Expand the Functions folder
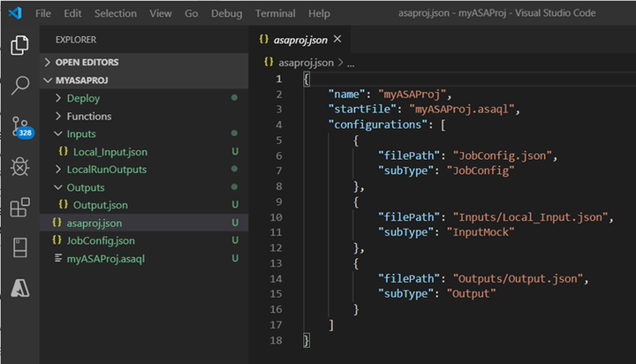This screenshot has height=364, width=636. pyautogui.click(x=88, y=116)
